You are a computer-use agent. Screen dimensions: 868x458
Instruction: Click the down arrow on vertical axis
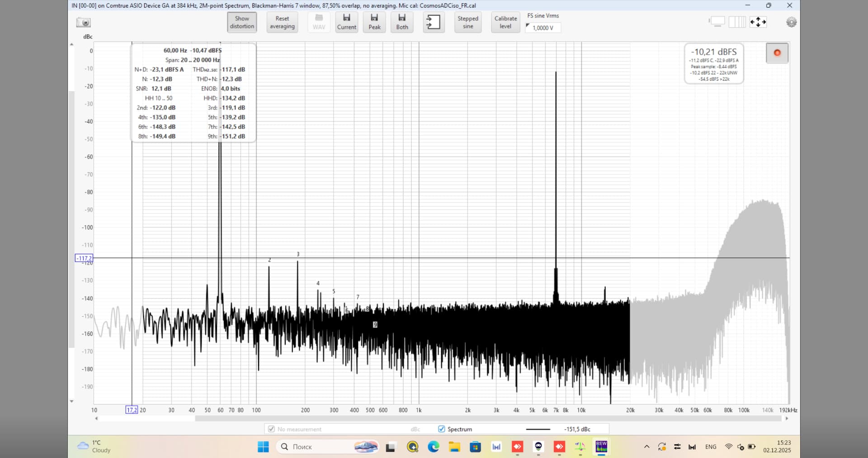point(71,401)
